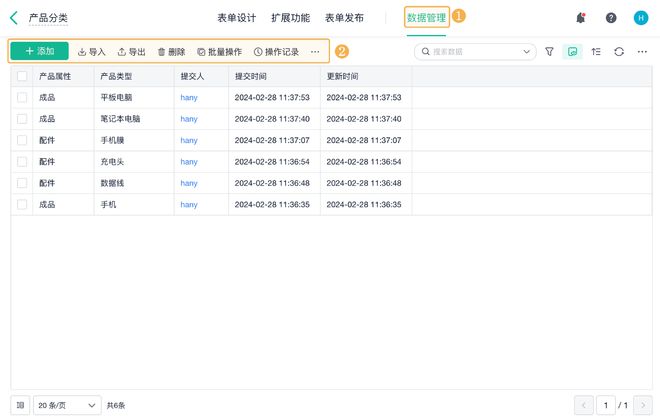Toggle the highlighted green view icon

(572, 52)
